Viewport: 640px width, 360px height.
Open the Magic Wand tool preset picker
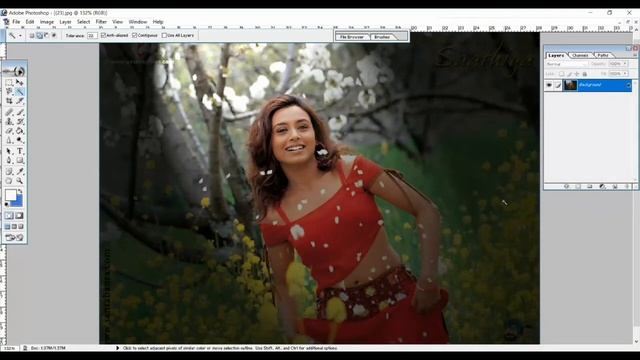click(x=20, y=36)
